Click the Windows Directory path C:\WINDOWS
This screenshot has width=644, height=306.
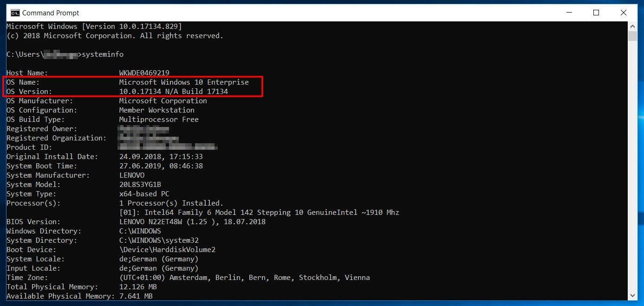pos(139,231)
